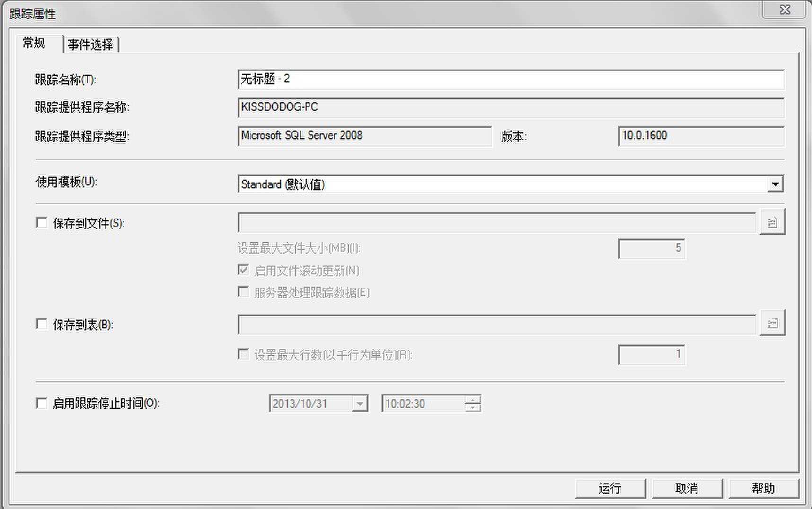The width and height of the screenshot is (812, 509).
Task: Open the file browser for 保存到文件
Action: click(x=772, y=221)
